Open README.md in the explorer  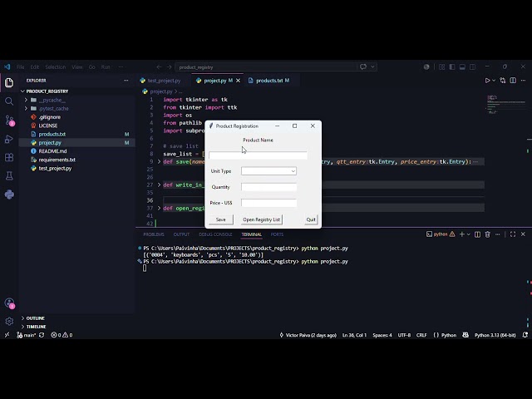click(52, 151)
